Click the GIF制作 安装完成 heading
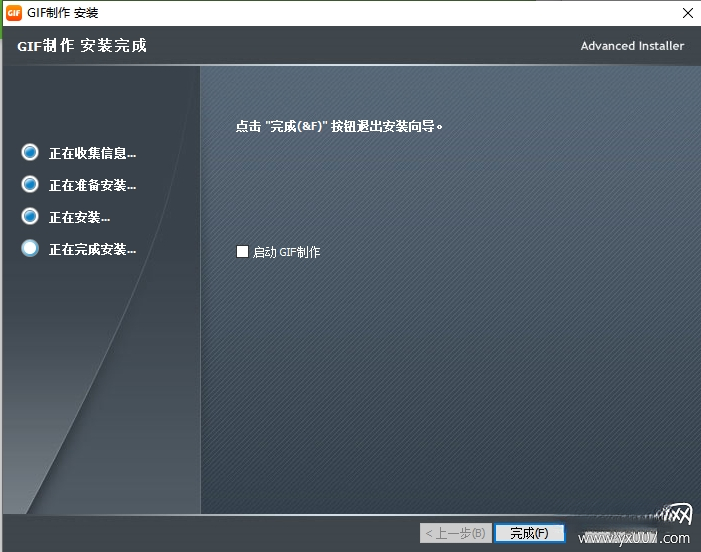This screenshot has height=552, width=701. (82, 46)
